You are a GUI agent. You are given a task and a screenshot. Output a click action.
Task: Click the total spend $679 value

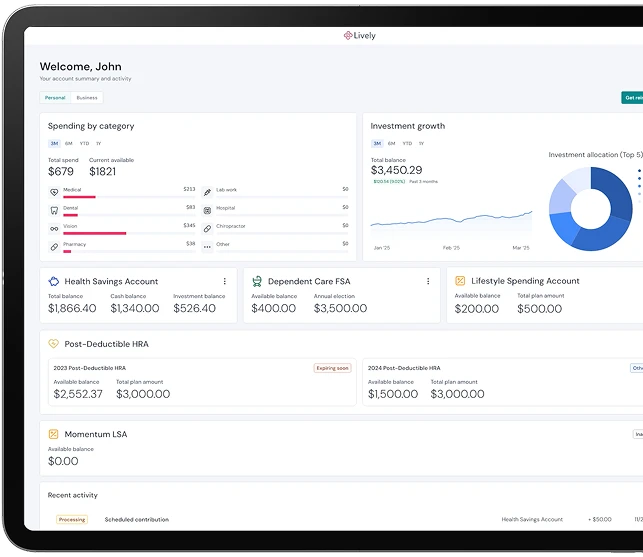[x=61, y=171]
